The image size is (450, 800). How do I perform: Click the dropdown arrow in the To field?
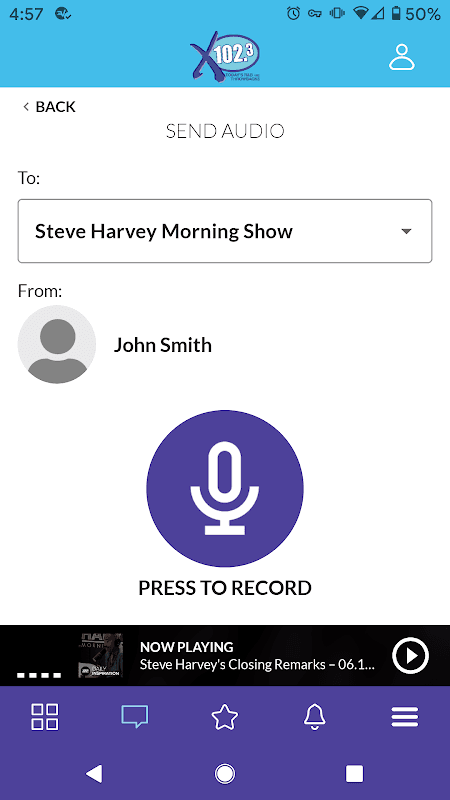[x=406, y=232]
